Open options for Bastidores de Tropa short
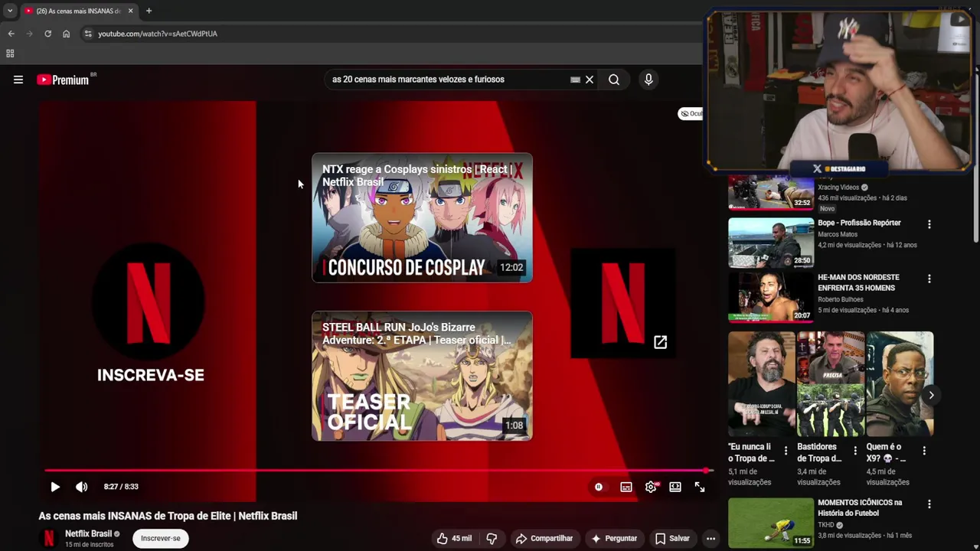This screenshot has width=980, height=551. pyautogui.click(x=854, y=451)
